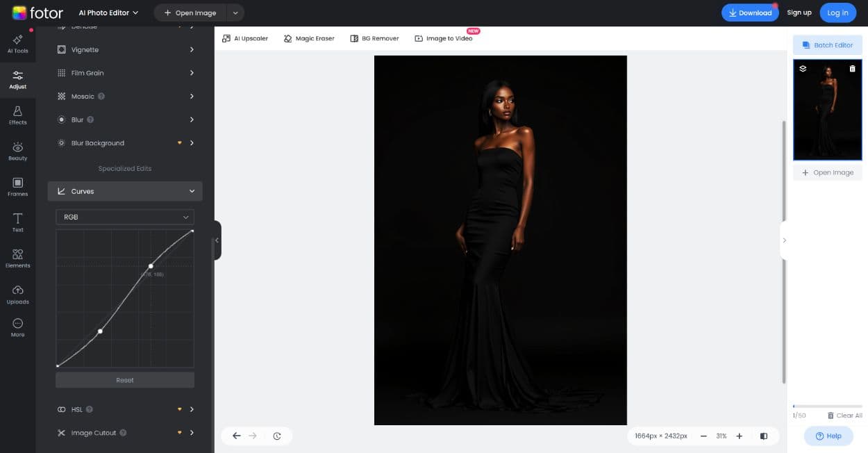Click the Uploads sidebar icon
The image size is (868, 453).
pyautogui.click(x=17, y=295)
